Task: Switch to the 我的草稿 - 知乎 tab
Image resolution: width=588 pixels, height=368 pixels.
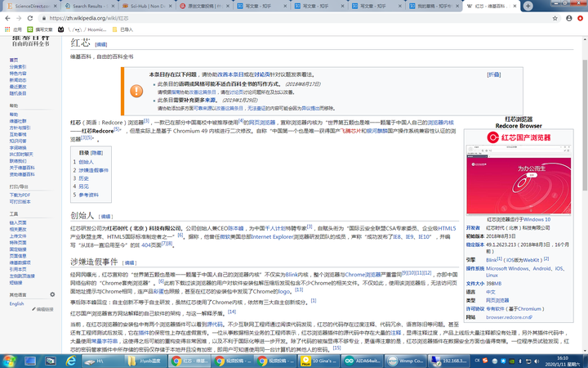Action: [434, 6]
